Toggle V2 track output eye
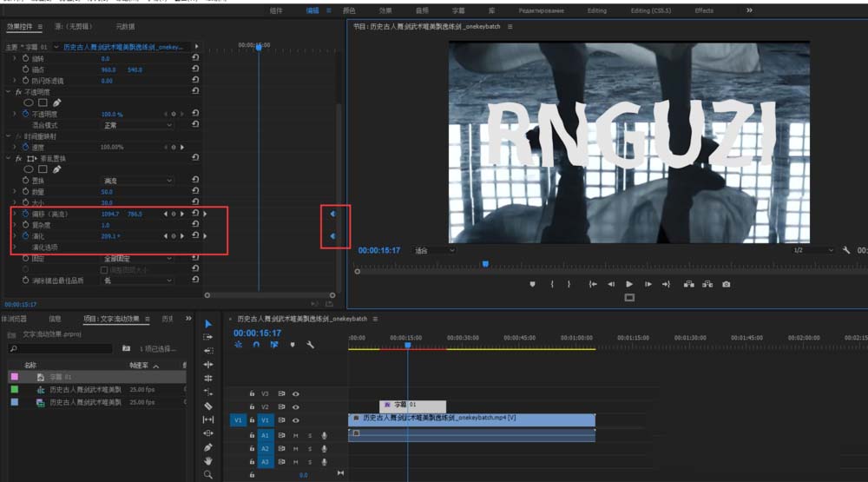Screen dimensions: 868x482 295,406
